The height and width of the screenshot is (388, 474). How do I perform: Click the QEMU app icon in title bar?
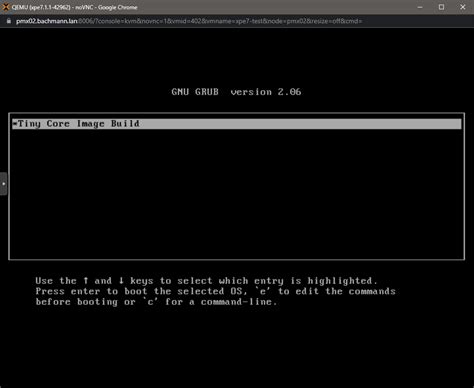6,7
